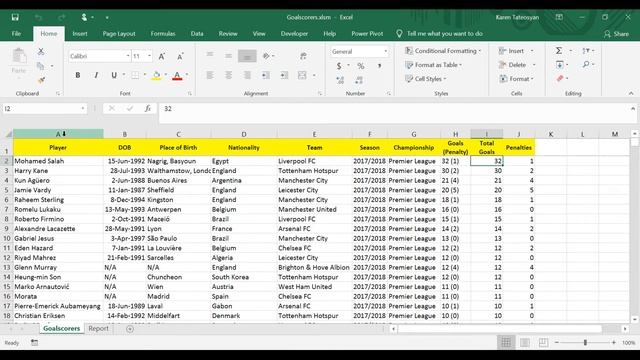Open the Format as Table dropdown

433,65
